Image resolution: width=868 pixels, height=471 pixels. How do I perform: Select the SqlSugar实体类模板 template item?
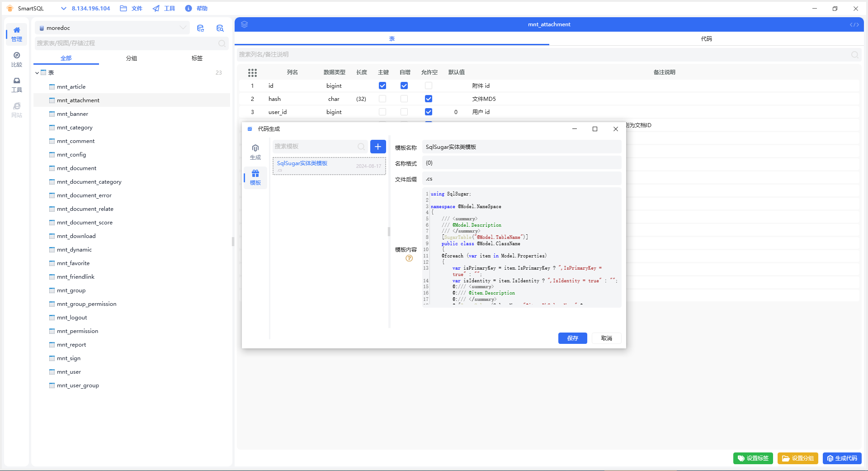(329, 166)
